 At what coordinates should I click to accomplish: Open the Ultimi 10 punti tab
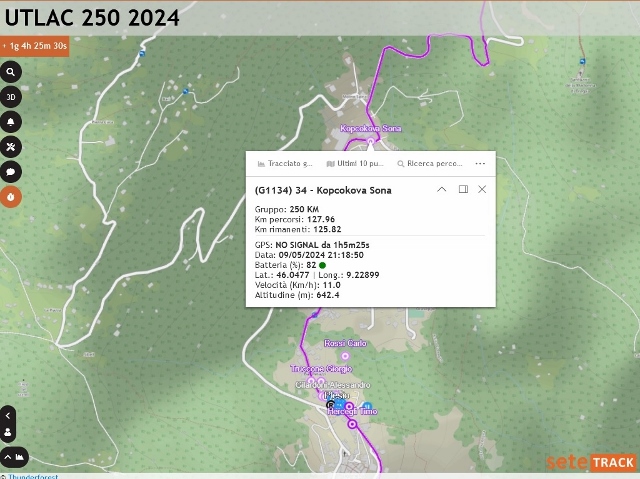pyautogui.click(x=355, y=164)
